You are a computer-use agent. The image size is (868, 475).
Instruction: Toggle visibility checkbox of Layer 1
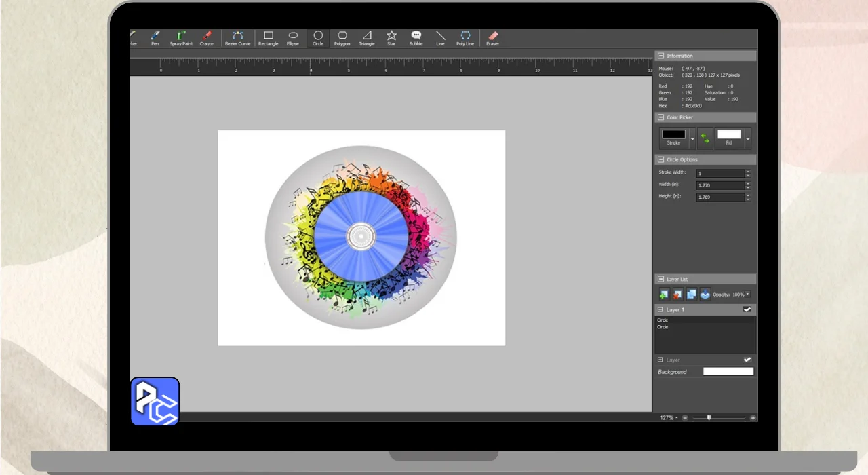tap(747, 309)
